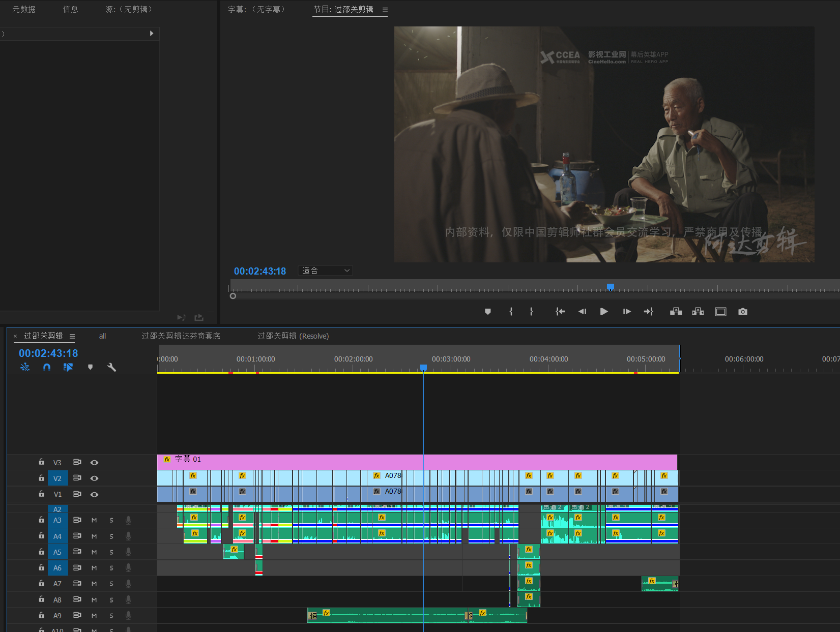Toggle timeline Snap magnet icon

click(x=47, y=367)
